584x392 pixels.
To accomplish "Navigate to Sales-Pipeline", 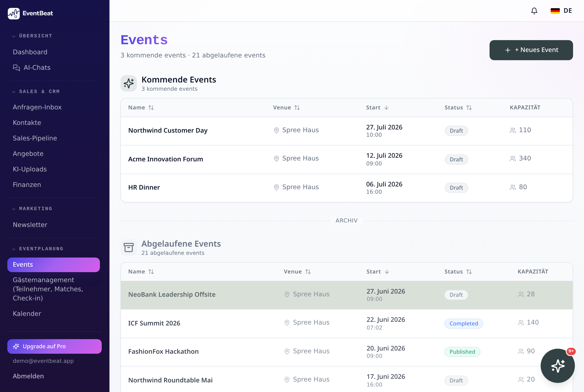I will [x=35, y=138].
